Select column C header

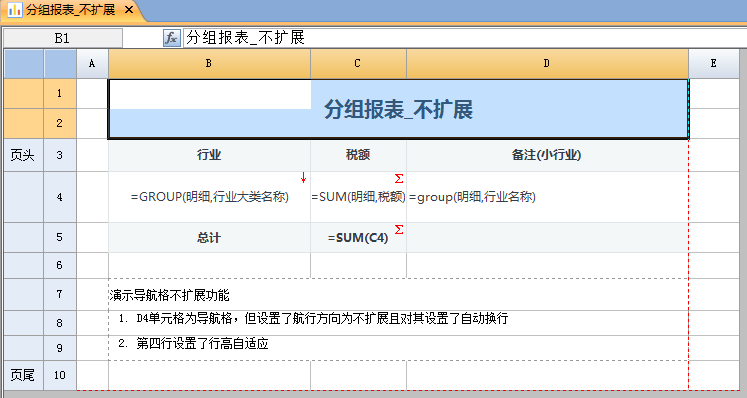coord(358,63)
